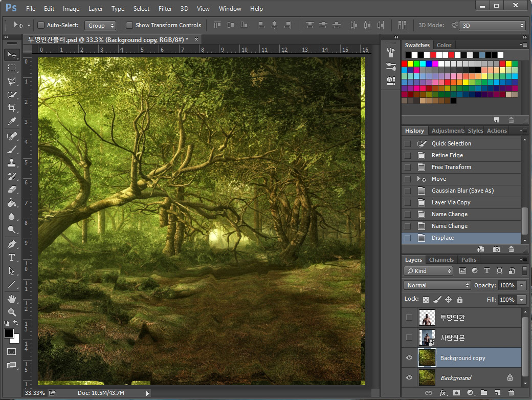This screenshot has width=532, height=400.
Task: Enable the Auto-Select checkbox
Action: pos(41,25)
